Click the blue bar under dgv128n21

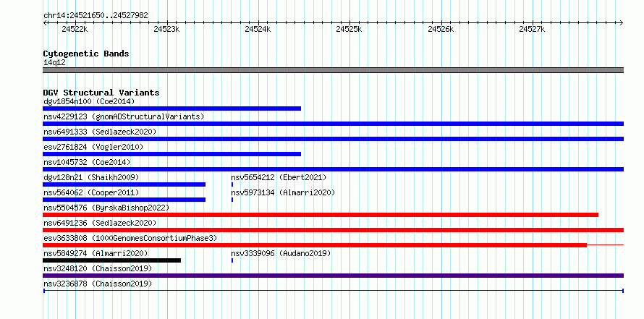[x=124, y=184]
